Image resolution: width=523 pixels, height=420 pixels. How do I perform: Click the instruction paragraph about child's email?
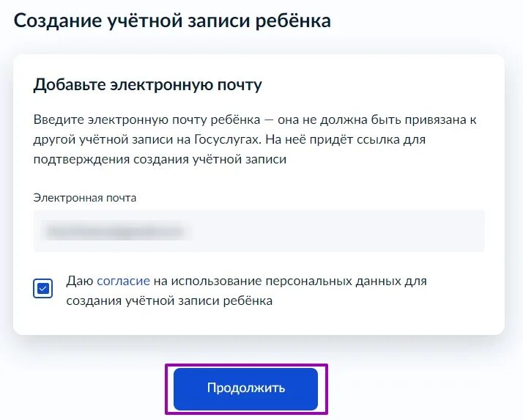(255, 139)
